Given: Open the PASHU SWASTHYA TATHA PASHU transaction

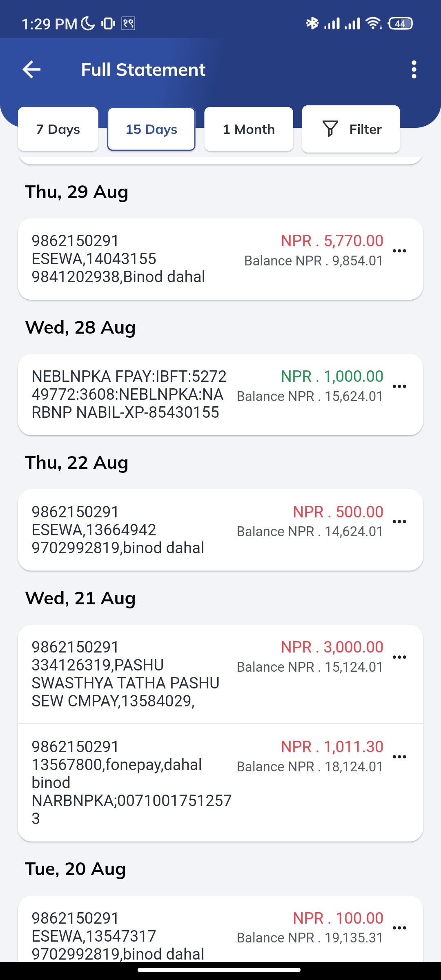Looking at the screenshot, I should point(220,674).
